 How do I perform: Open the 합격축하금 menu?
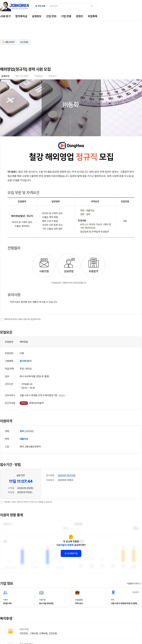(21, 16)
